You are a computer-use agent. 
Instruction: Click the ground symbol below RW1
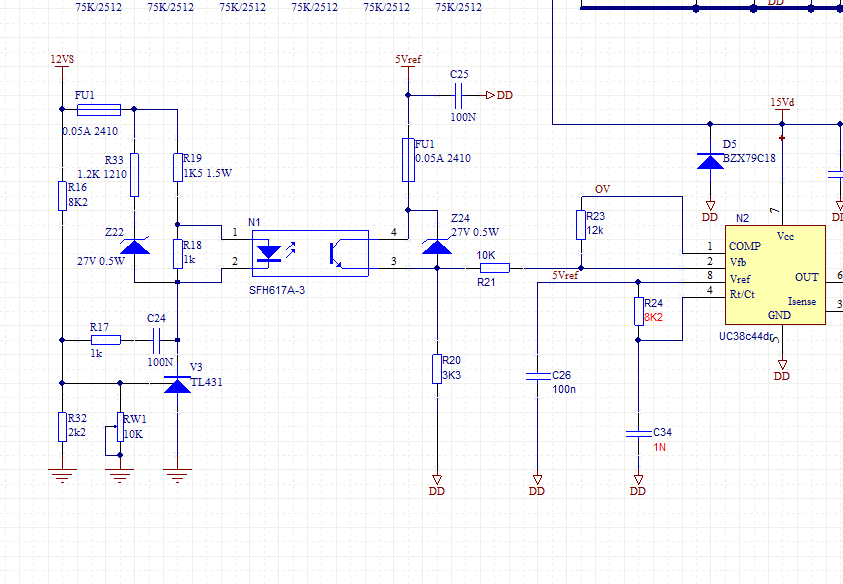point(120,475)
